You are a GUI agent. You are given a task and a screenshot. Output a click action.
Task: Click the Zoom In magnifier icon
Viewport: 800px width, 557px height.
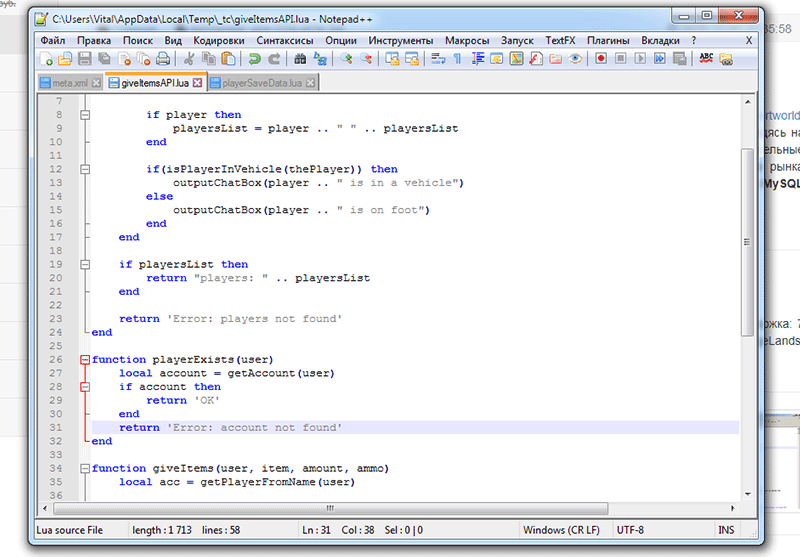[x=346, y=59]
